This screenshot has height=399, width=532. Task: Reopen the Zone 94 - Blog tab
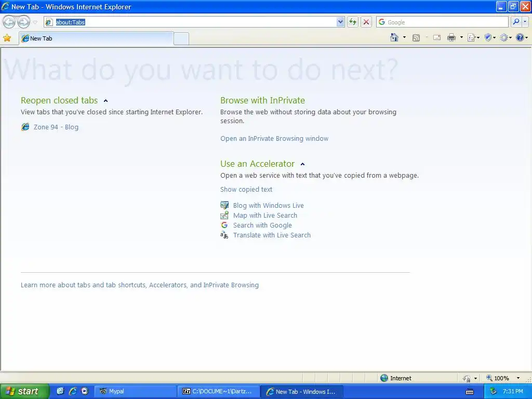[56, 127]
